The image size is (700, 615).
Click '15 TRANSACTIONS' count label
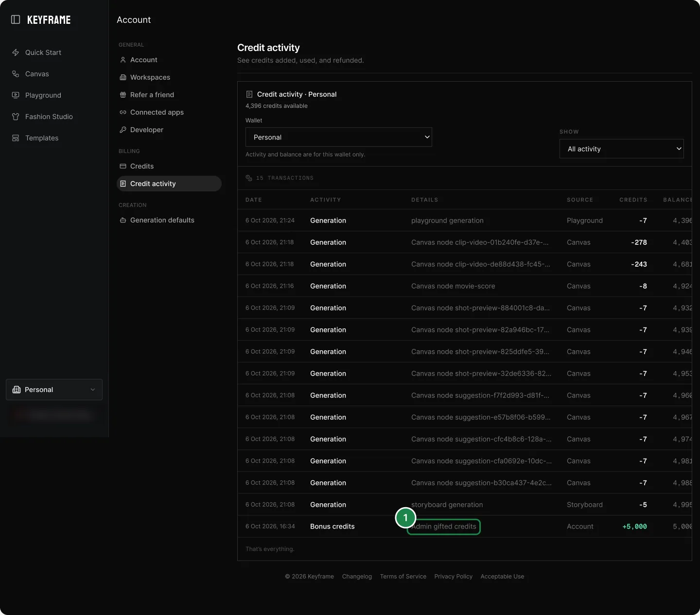coord(285,178)
